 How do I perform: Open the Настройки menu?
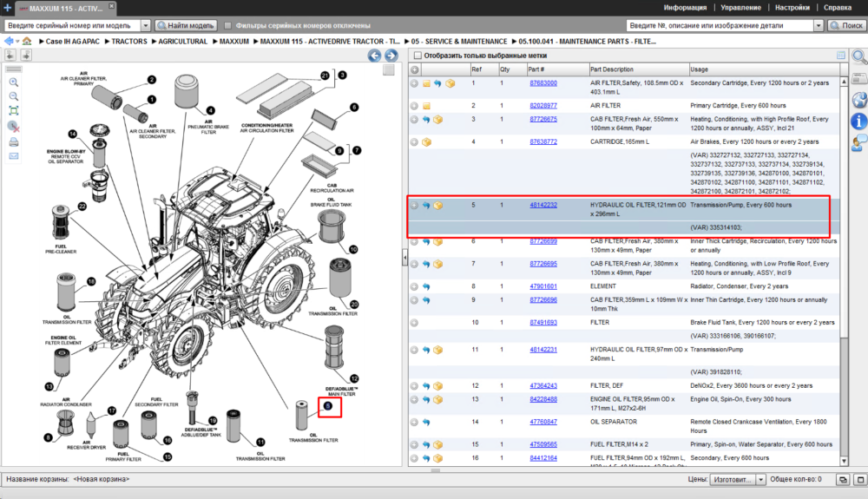[x=792, y=8]
